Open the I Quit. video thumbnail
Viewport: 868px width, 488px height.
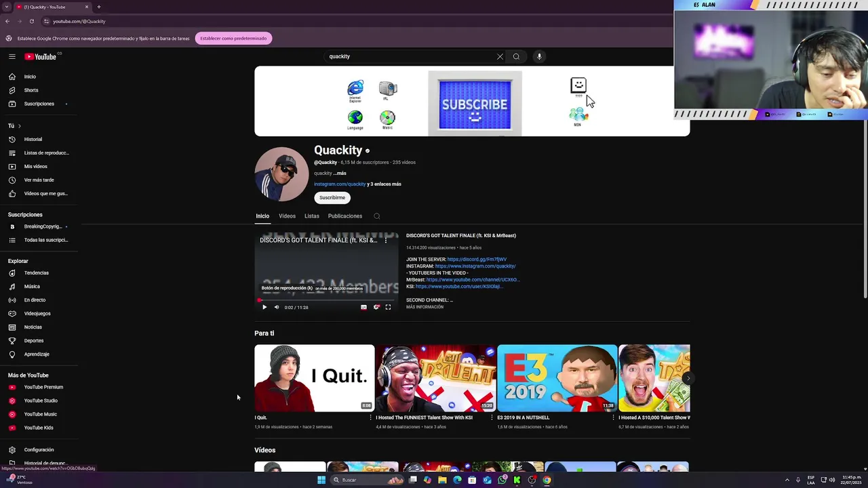[x=314, y=378]
